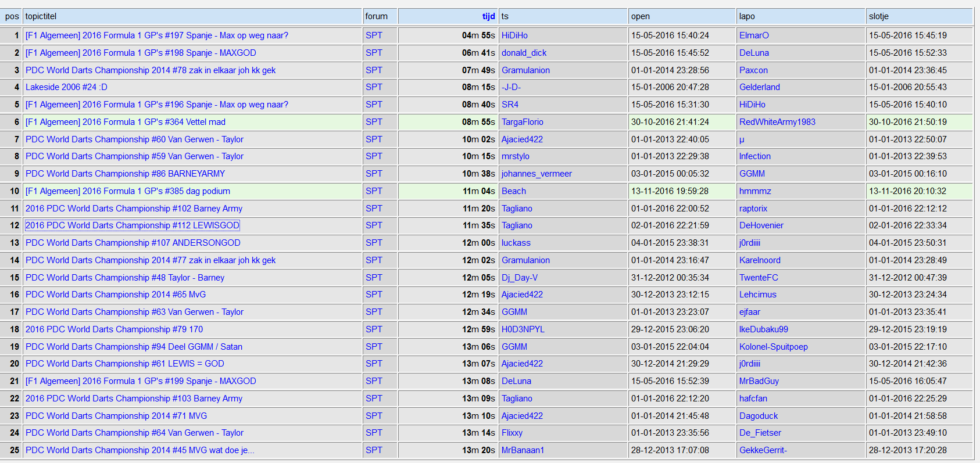Open user donald_dick profile
The width and height of the screenshot is (980, 463).
pyautogui.click(x=524, y=53)
